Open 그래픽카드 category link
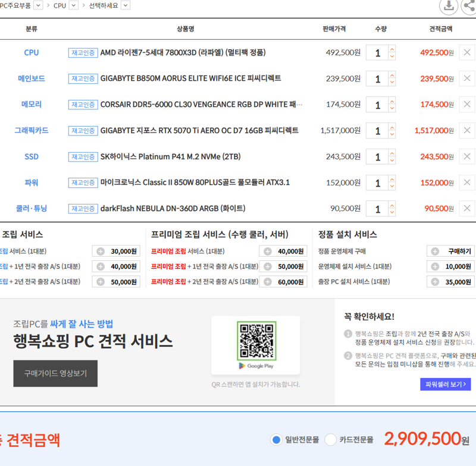This screenshot has height=466, width=476. 32,130
